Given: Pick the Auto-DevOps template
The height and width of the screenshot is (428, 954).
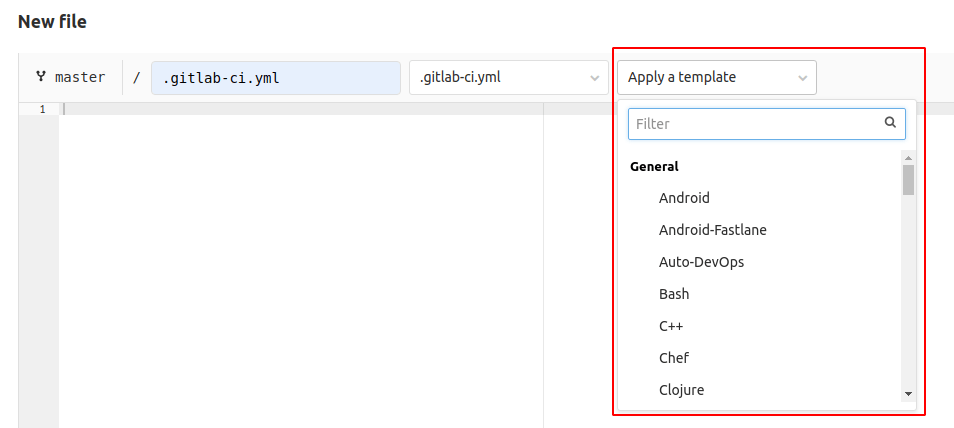Looking at the screenshot, I should pyautogui.click(x=701, y=262).
